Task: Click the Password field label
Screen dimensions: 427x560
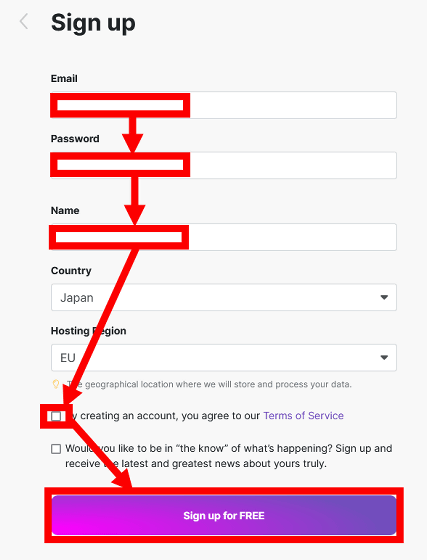Action: [x=75, y=139]
